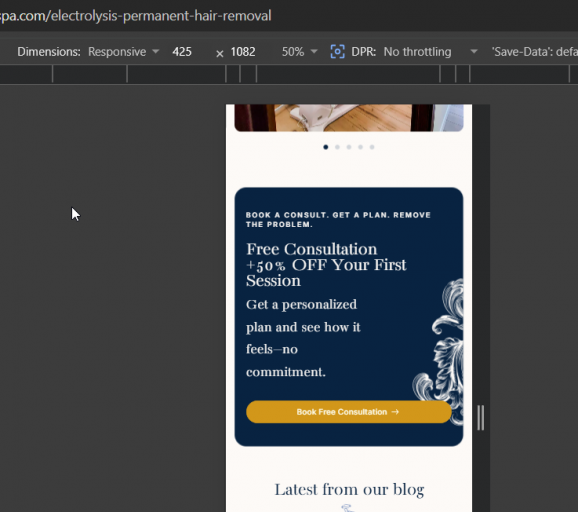Select the second carousel dot
Viewport: 578px width, 512px height.
pyautogui.click(x=337, y=147)
